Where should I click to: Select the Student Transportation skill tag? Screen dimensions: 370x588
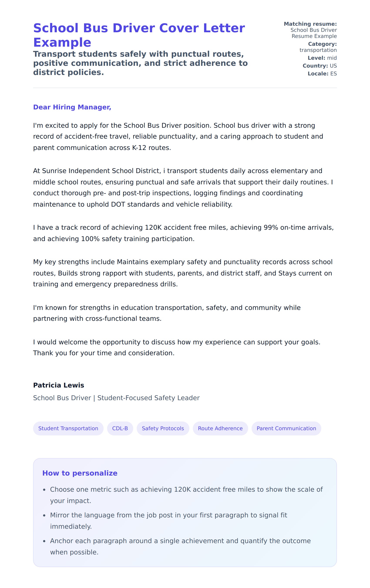click(x=68, y=428)
